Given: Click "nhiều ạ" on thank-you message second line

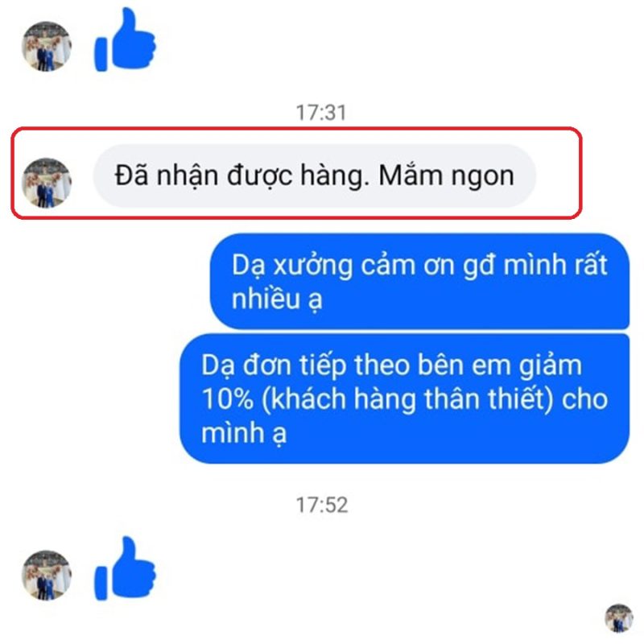Looking at the screenshot, I should click(277, 299).
